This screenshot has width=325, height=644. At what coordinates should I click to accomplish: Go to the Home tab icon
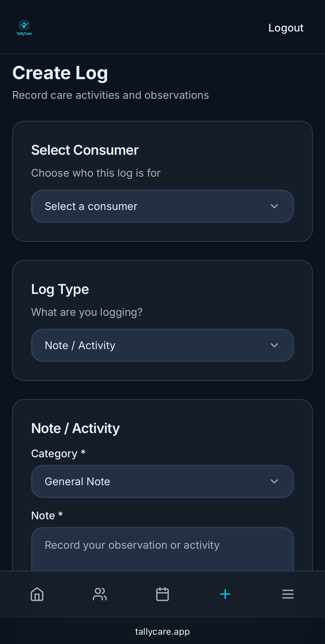click(x=37, y=594)
